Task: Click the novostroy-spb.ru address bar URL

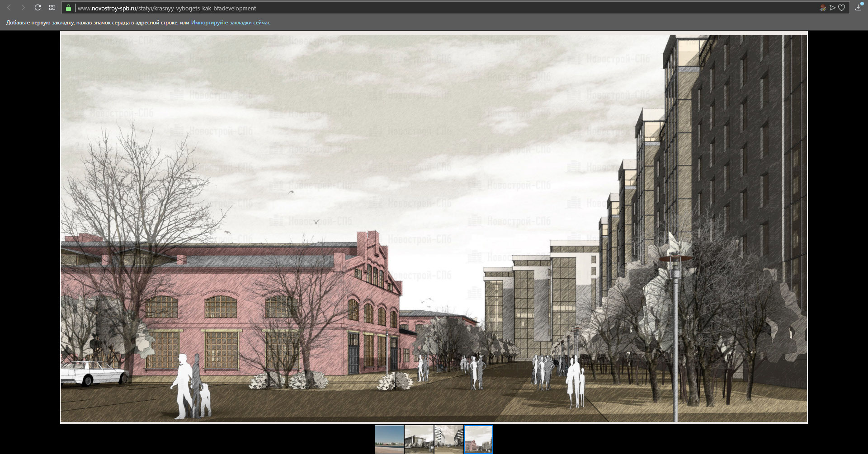Action: coord(167,8)
